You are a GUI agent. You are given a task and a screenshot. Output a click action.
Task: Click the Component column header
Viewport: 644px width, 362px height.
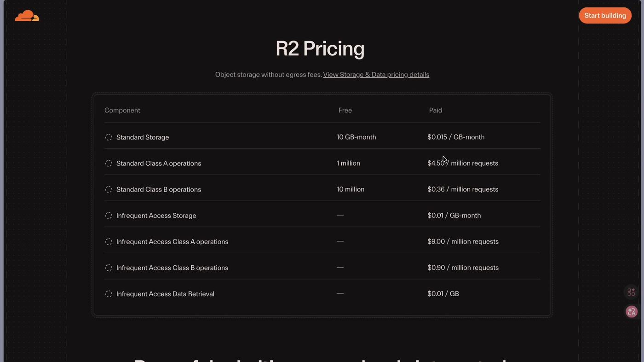click(x=122, y=111)
